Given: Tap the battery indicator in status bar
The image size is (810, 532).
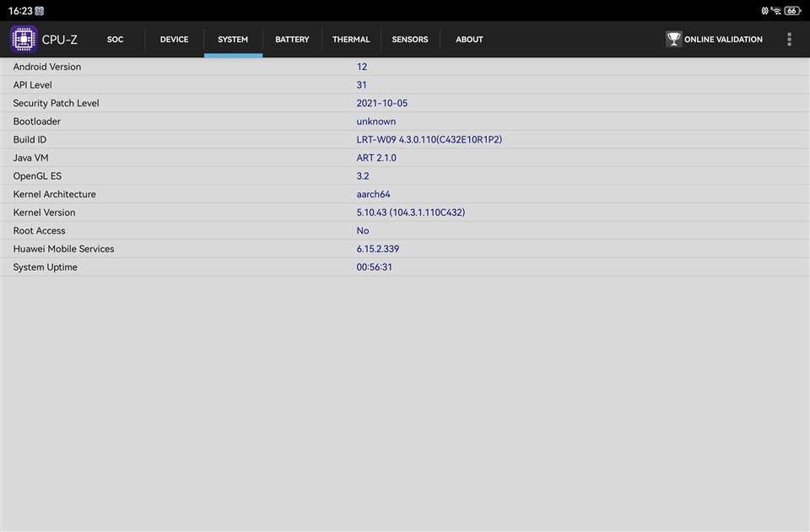Looking at the screenshot, I should pyautogui.click(x=792, y=11).
